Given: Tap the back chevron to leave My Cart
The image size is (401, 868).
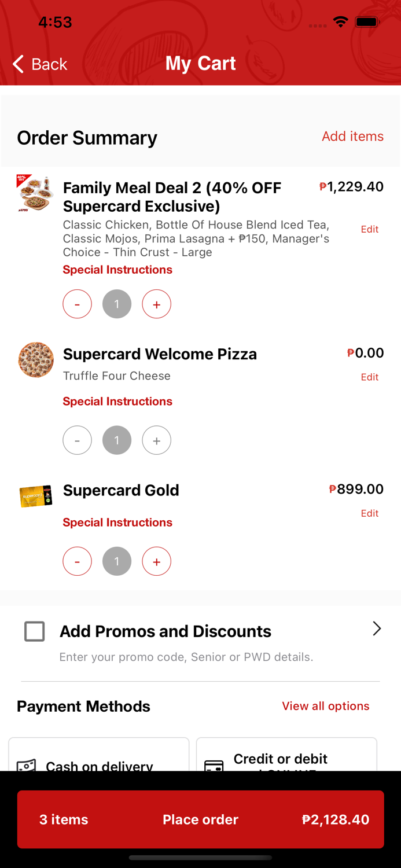Looking at the screenshot, I should click(18, 64).
